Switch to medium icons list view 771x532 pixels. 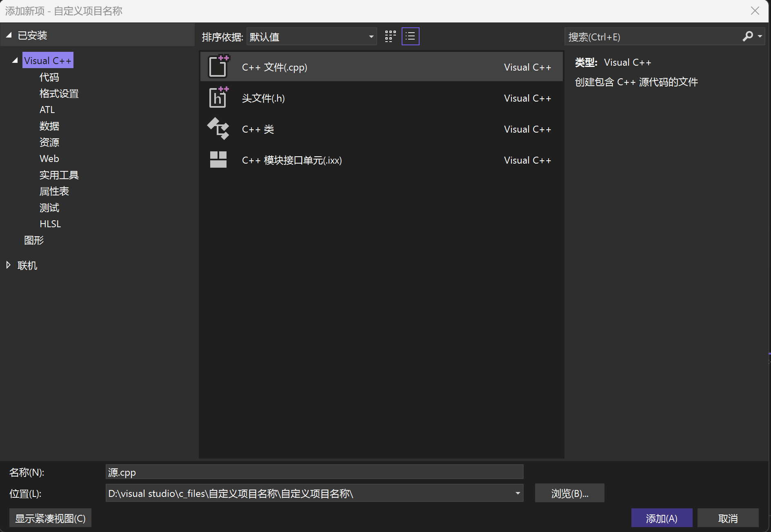pos(411,37)
